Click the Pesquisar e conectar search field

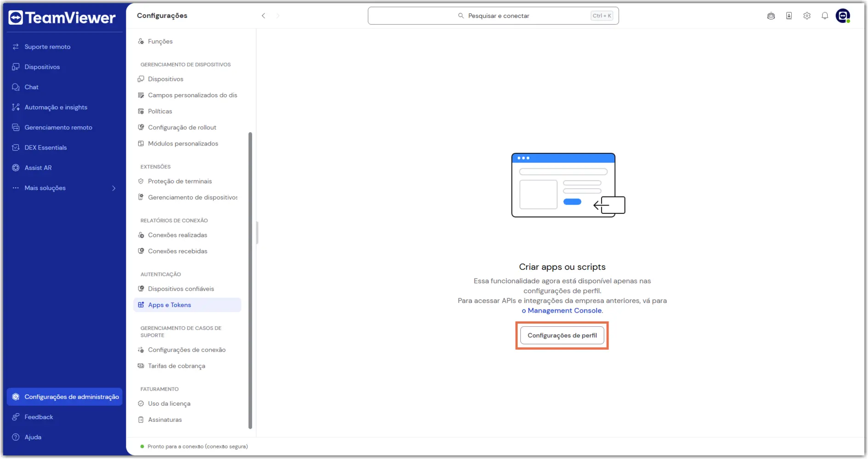(493, 16)
